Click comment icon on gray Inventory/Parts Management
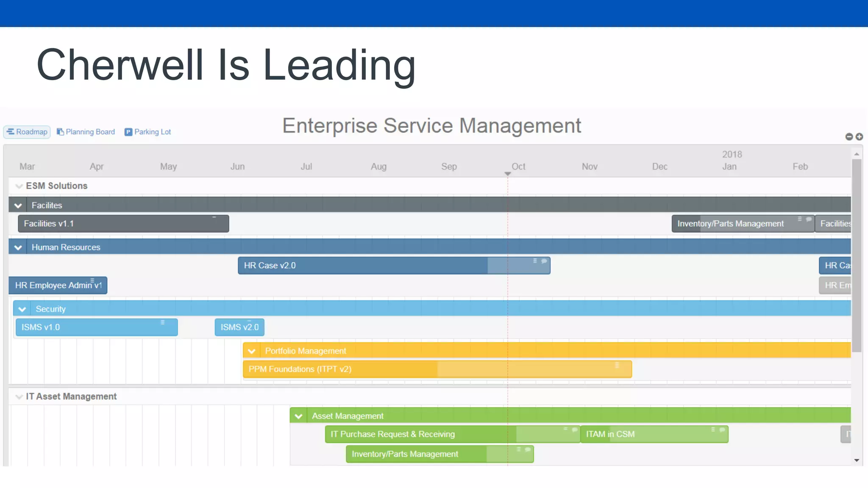Viewport: 868px width, 488px height. (809, 219)
